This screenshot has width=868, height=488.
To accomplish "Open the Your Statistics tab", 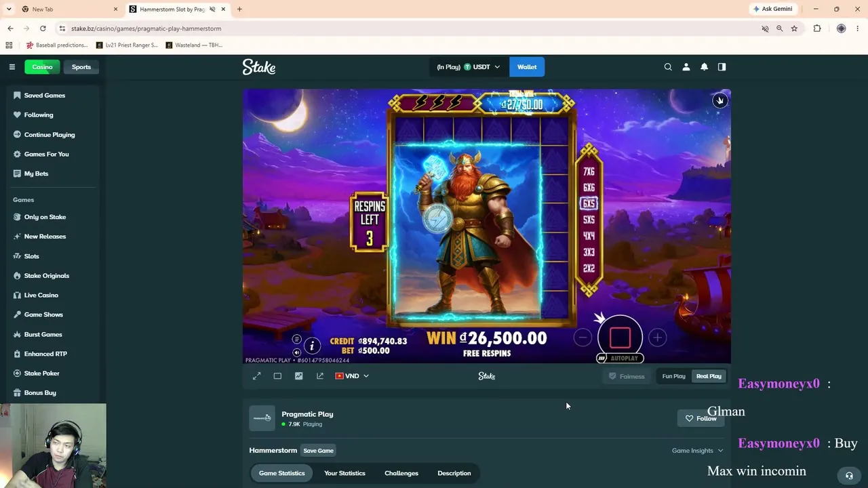I will pos(344,473).
